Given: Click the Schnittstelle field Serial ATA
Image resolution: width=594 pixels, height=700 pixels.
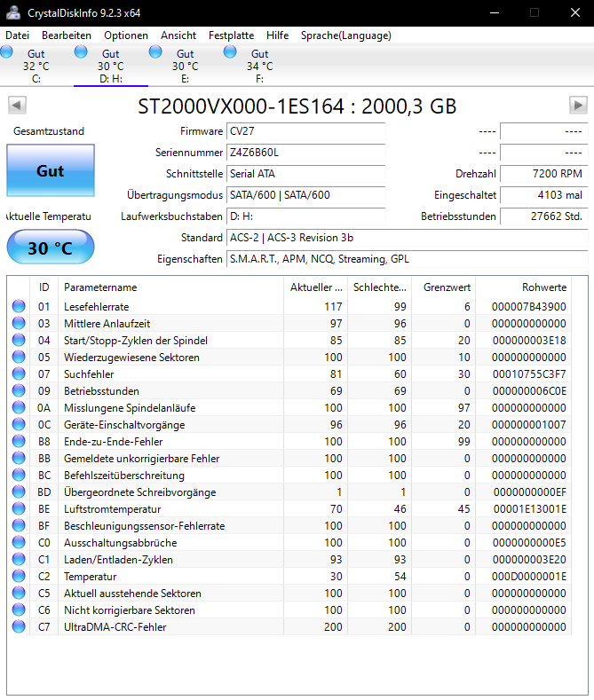Looking at the screenshot, I should pos(306,174).
